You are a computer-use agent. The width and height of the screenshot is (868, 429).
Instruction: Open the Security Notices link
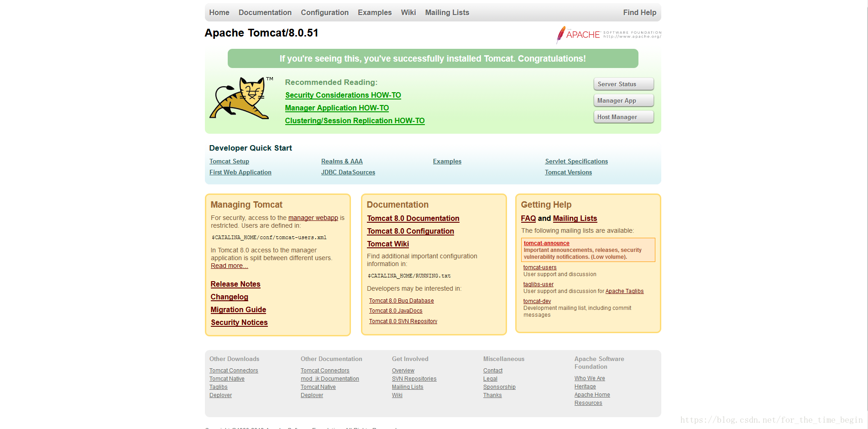click(x=239, y=322)
